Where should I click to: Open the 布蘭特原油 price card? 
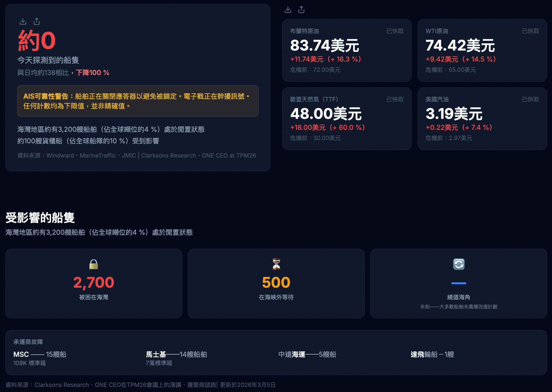point(347,50)
